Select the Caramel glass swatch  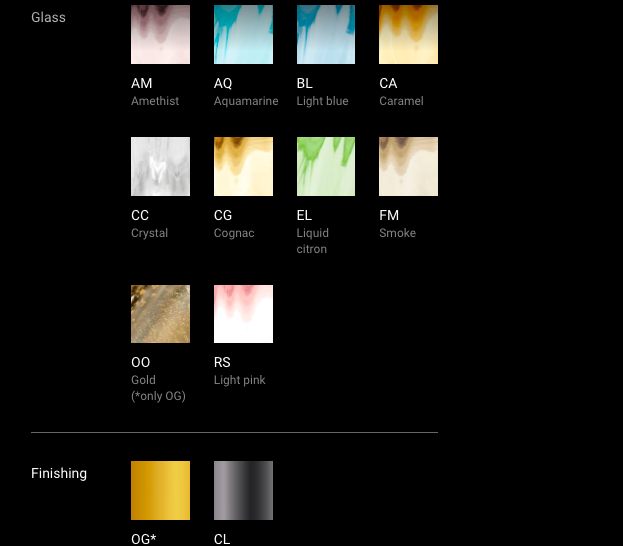pyautogui.click(x=408, y=35)
